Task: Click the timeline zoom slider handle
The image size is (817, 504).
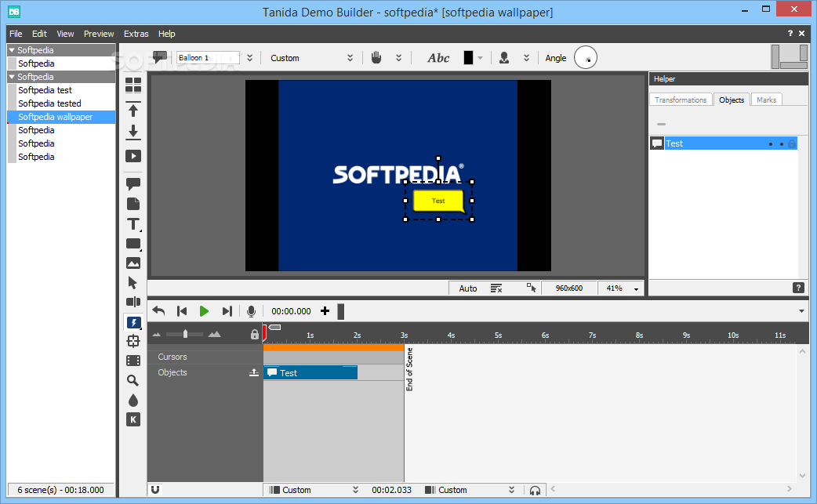Action: click(186, 334)
